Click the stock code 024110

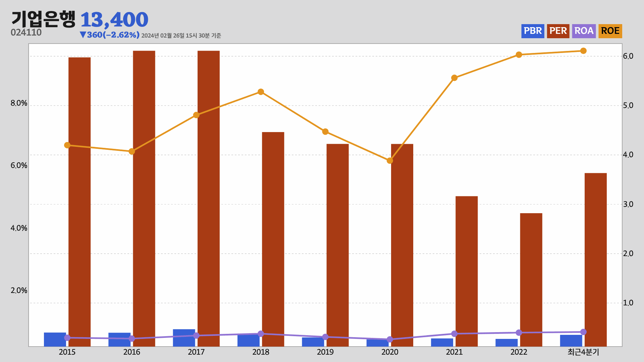coord(26,33)
